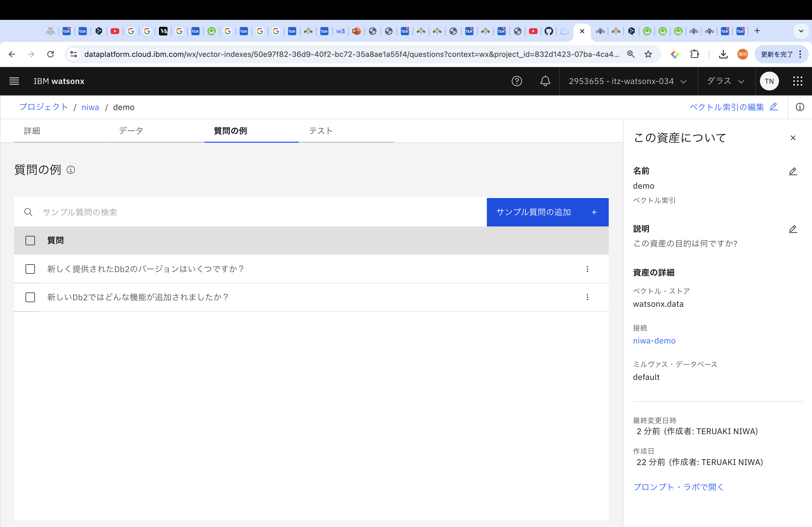Open overflow menu for Db2バージョン question
The width and height of the screenshot is (812, 527).
[x=587, y=269]
